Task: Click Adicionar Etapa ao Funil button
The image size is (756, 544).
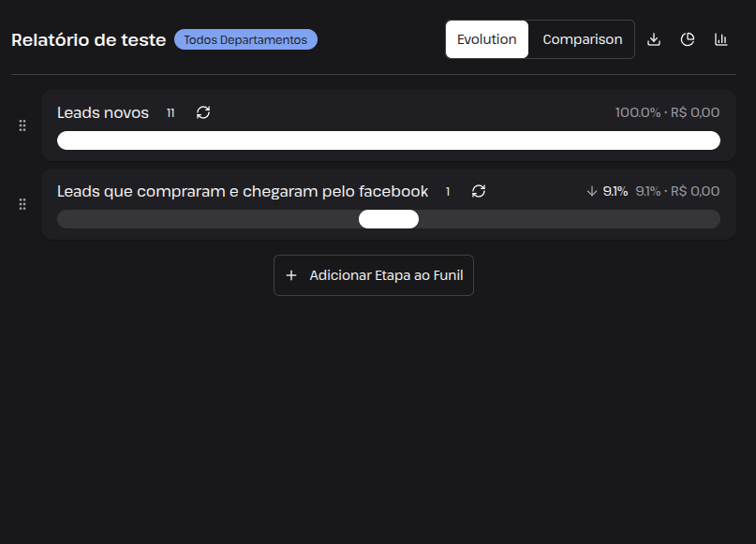Action: point(374,275)
